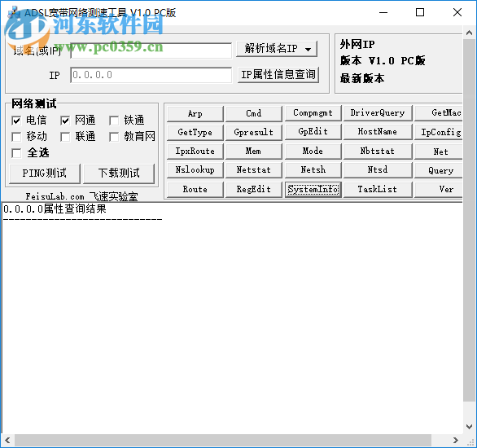477x448 pixels.
Task: Run the Nslookup button
Action: click(195, 170)
